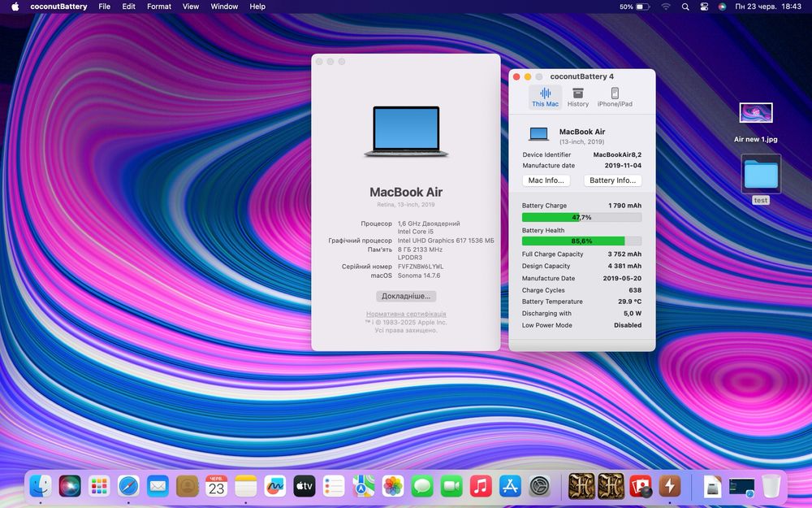The image size is (812, 508).
Task: Click the Battery Info... button
Action: 612,180
